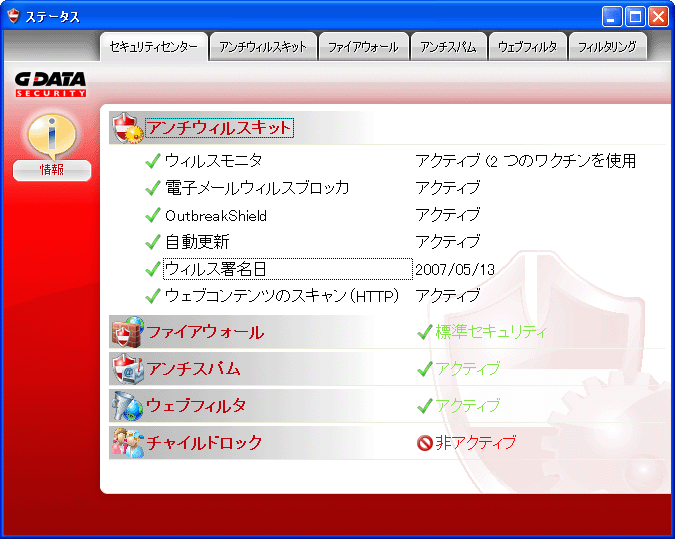Select the 電子メールウィルスブロッカ entry
This screenshot has width=675, height=539.
click(257, 188)
